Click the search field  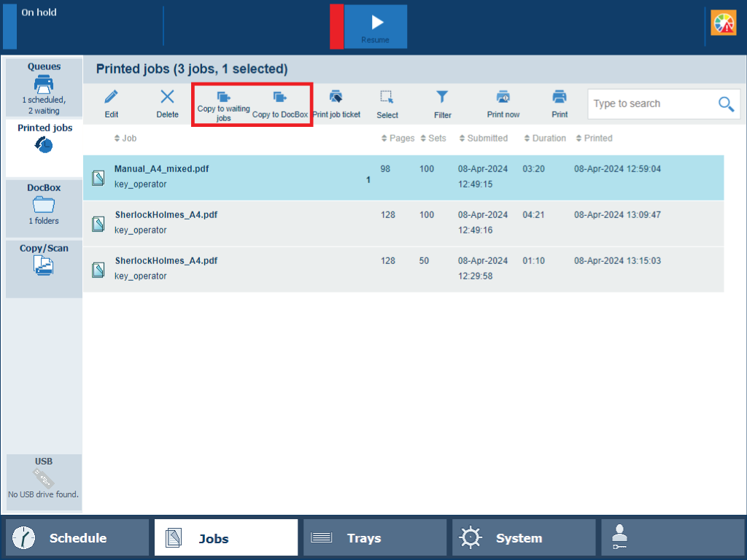point(649,104)
